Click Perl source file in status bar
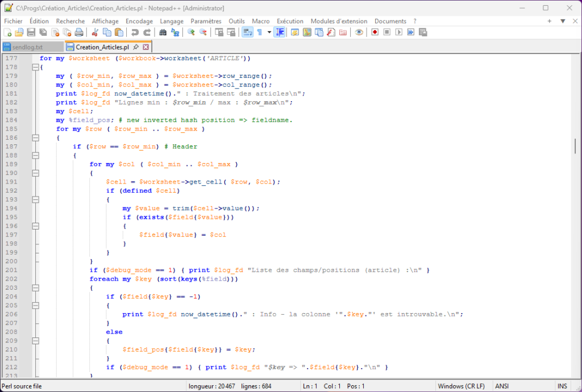 point(22,386)
